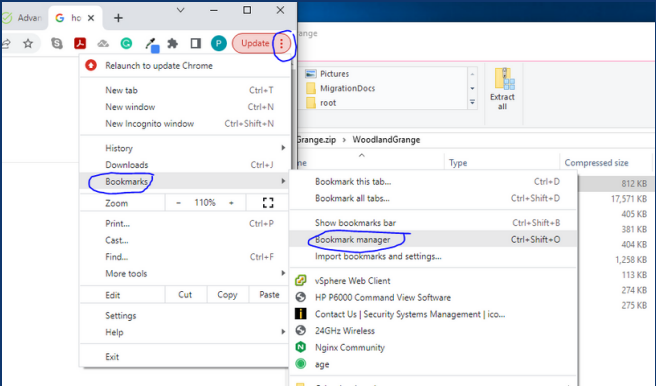
Task: Click the Update button
Action: pos(255,43)
